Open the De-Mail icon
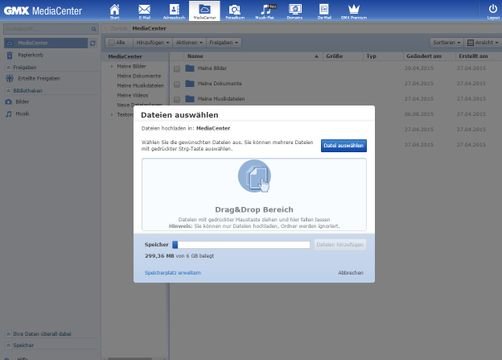The height and width of the screenshot is (360, 502). (324, 11)
